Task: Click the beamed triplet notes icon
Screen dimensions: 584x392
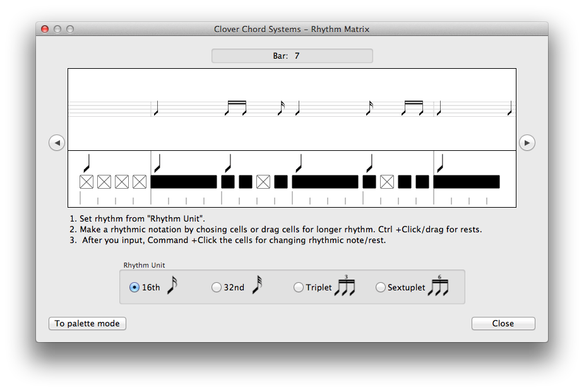Action: (x=345, y=285)
